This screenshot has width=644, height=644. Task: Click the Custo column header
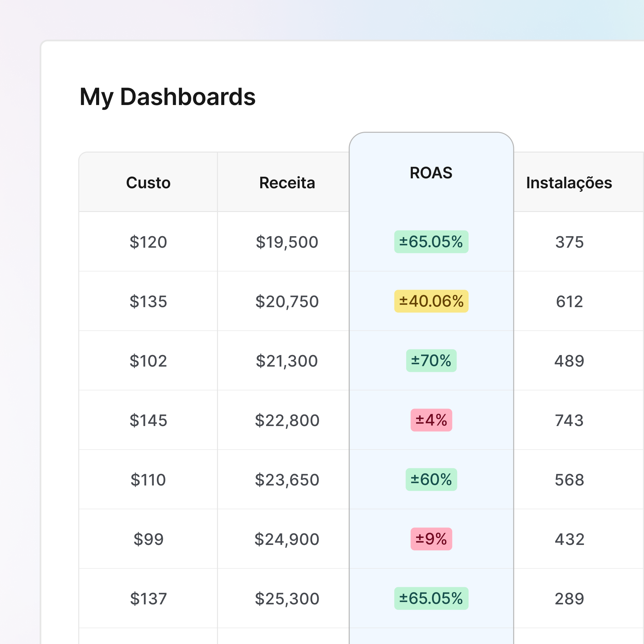[x=148, y=183]
